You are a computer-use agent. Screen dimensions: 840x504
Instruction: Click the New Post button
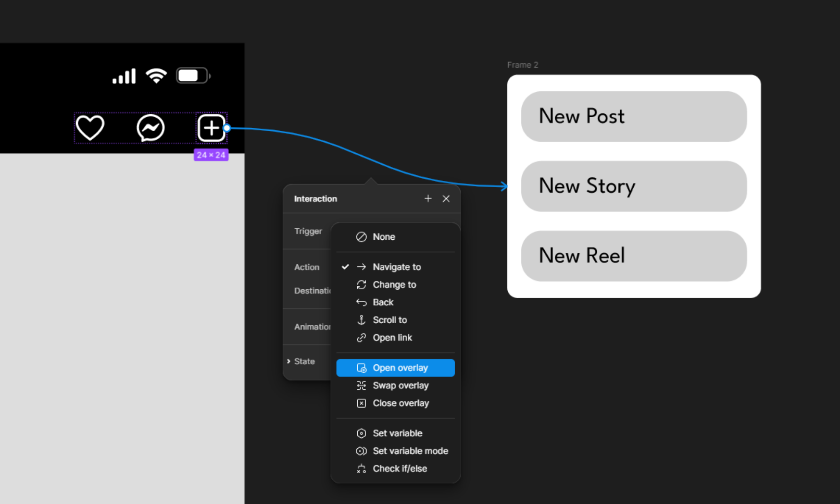click(x=634, y=116)
